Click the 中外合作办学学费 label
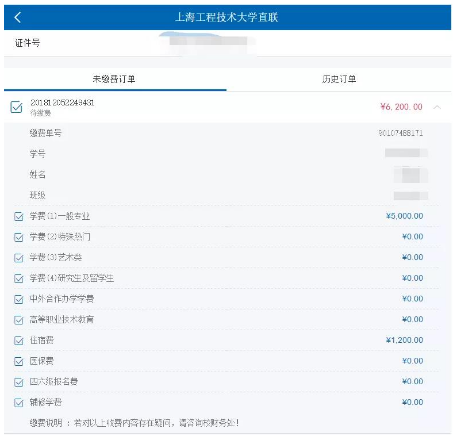The image size is (457, 441). coord(62,299)
